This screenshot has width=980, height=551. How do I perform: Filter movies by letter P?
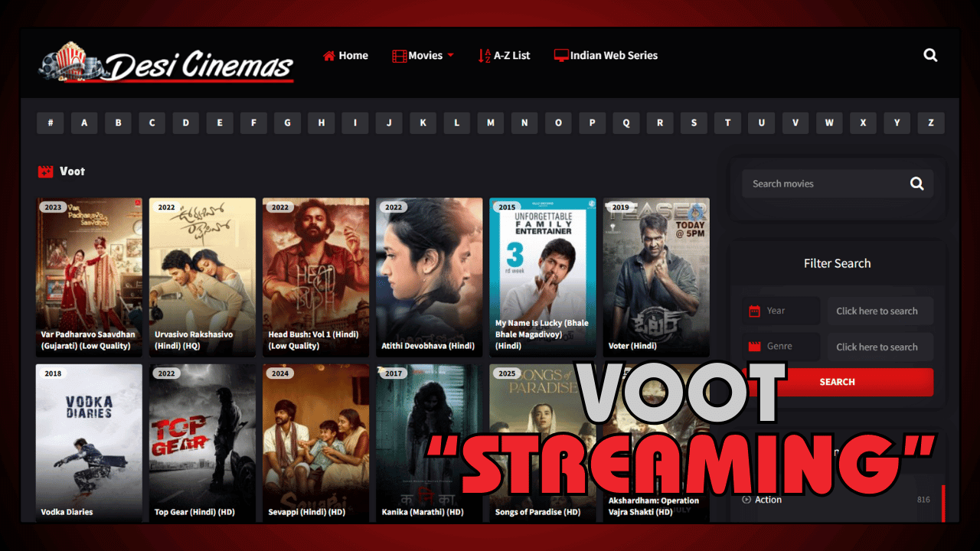click(593, 123)
